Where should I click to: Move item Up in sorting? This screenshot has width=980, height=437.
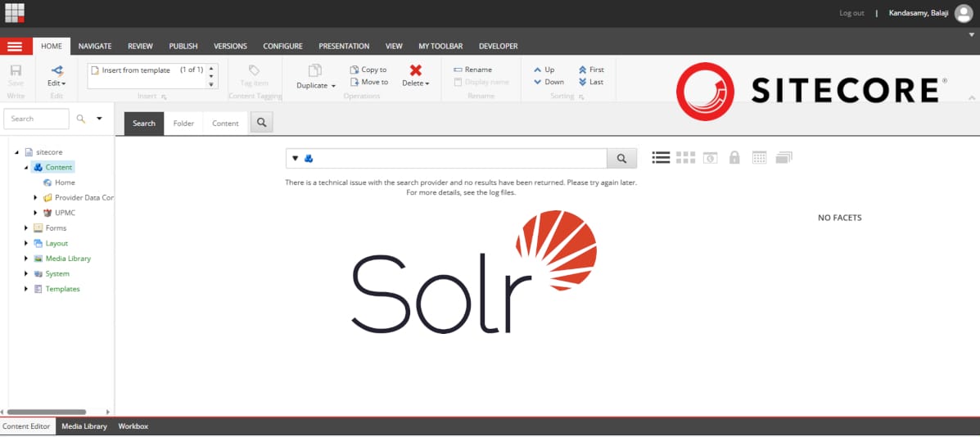[x=544, y=70]
